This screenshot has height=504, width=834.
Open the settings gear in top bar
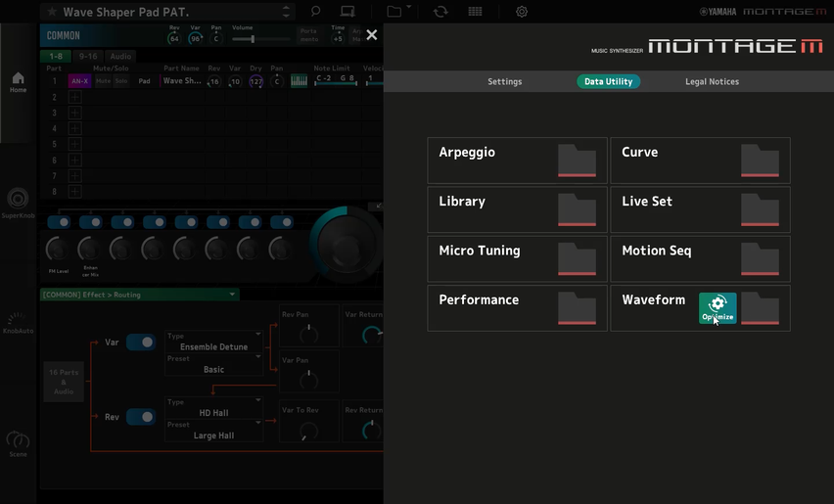(522, 12)
